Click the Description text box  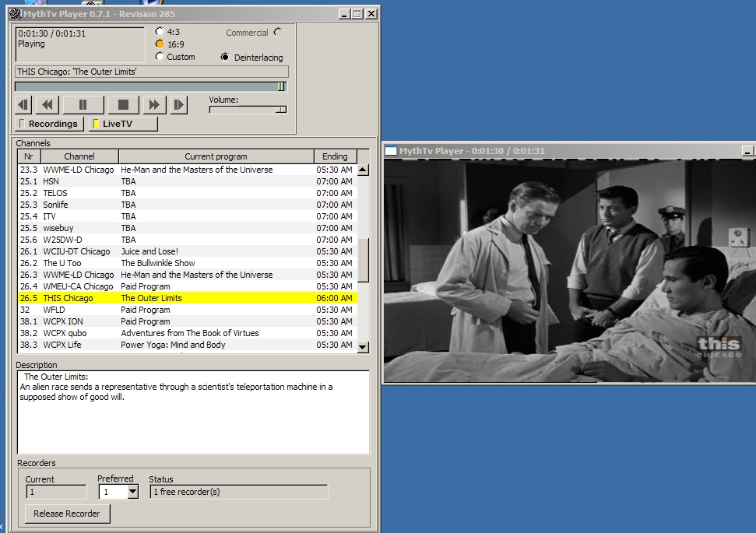(x=193, y=412)
